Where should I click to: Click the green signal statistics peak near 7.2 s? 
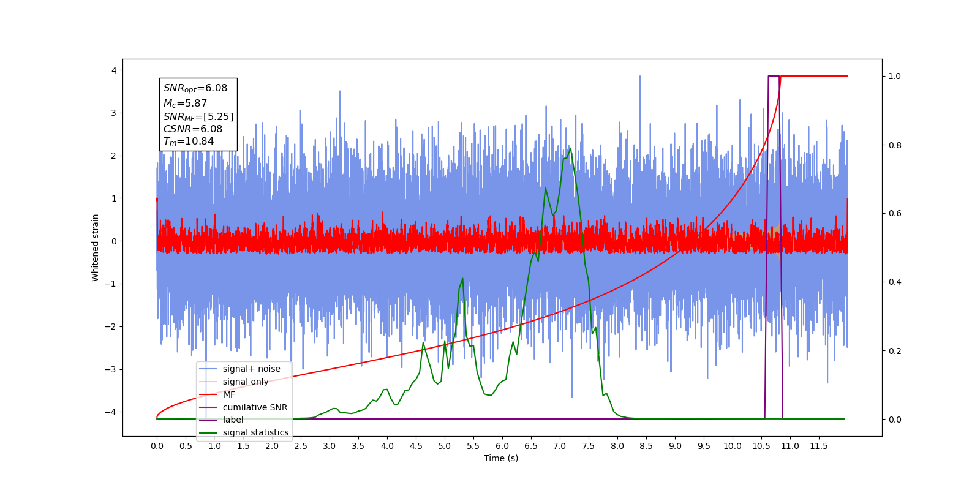[570, 148]
